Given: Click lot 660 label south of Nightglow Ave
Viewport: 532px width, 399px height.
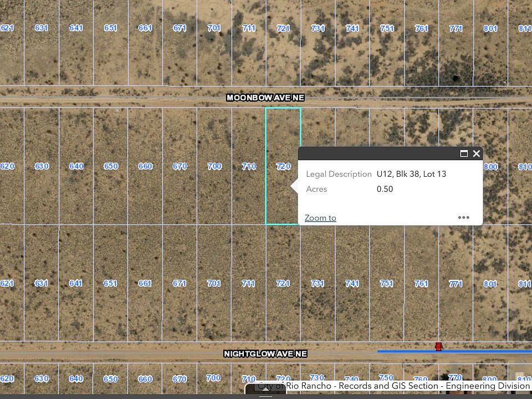Looking at the screenshot, I should [145, 379].
